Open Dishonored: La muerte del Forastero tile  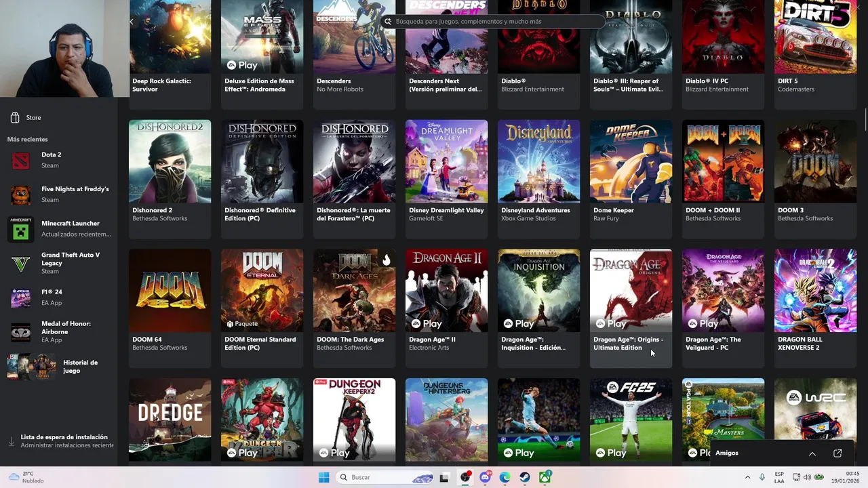click(x=355, y=180)
